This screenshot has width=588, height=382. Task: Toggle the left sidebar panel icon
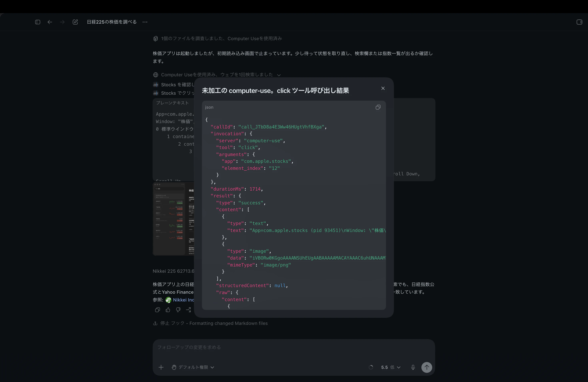click(38, 22)
